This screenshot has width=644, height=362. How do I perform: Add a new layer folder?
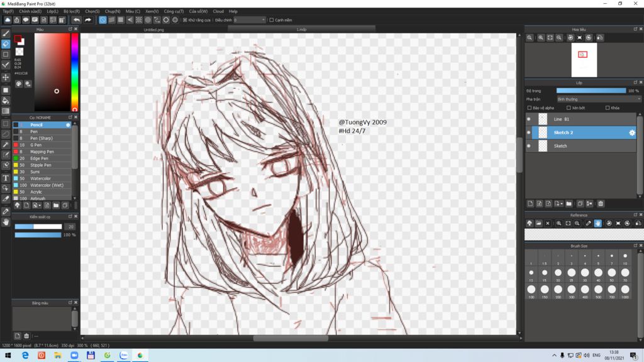[x=569, y=204]
